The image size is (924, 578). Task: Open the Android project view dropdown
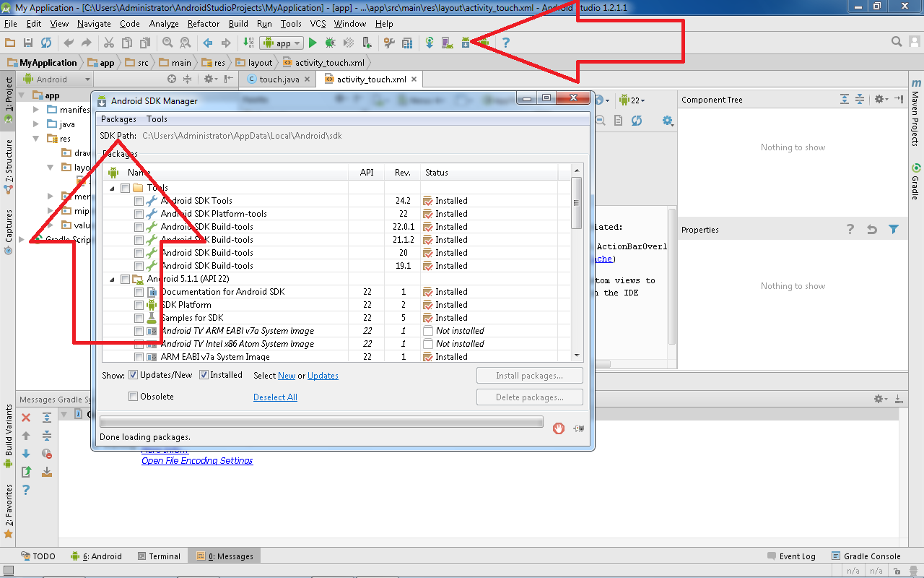[x=58, y=79]
